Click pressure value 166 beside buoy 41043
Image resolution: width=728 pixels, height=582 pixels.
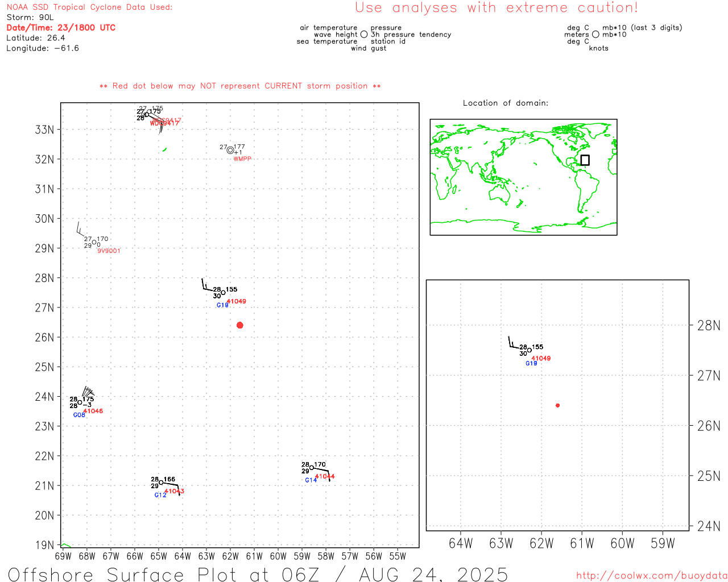[x=169, y=479]
